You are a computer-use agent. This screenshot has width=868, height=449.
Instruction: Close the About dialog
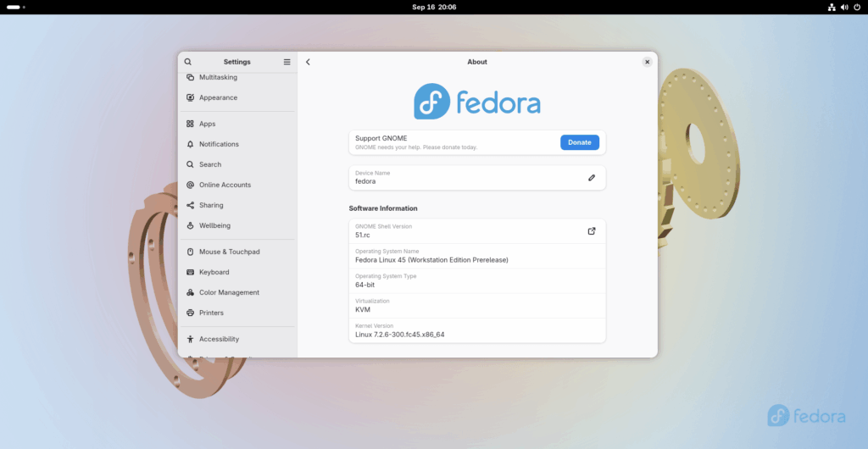pos(647,62)
